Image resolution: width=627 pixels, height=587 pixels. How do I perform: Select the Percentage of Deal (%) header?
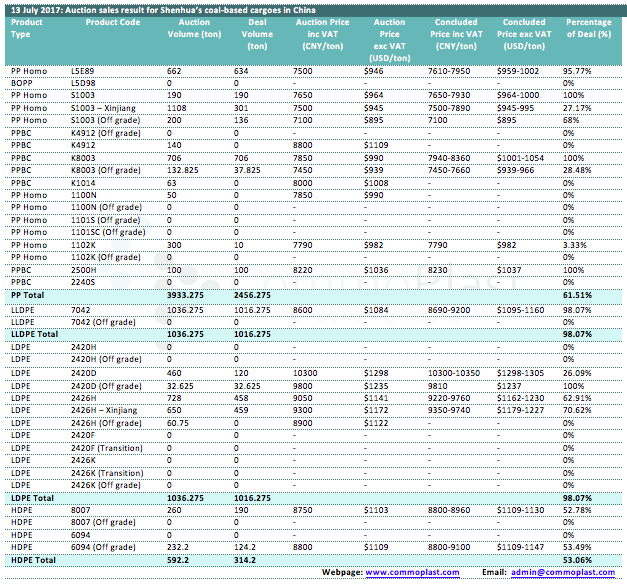click(589, 28)
